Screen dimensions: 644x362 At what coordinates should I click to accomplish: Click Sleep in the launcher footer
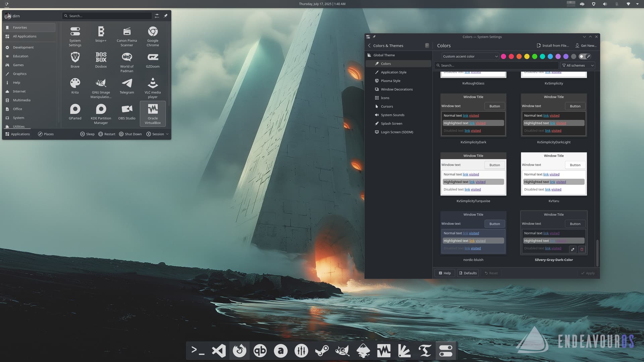tap(87, 134)
